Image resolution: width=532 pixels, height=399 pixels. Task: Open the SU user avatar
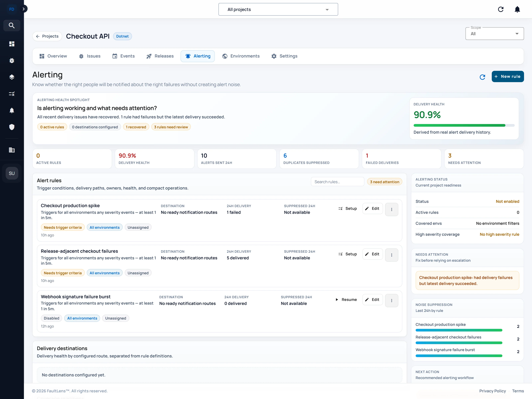point(12,173)
